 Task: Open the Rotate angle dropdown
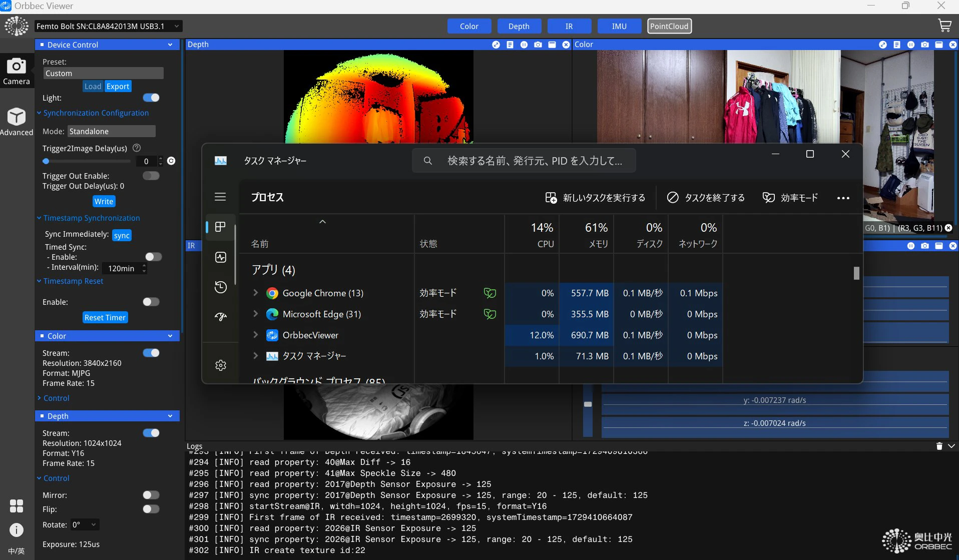click(85, 524)
